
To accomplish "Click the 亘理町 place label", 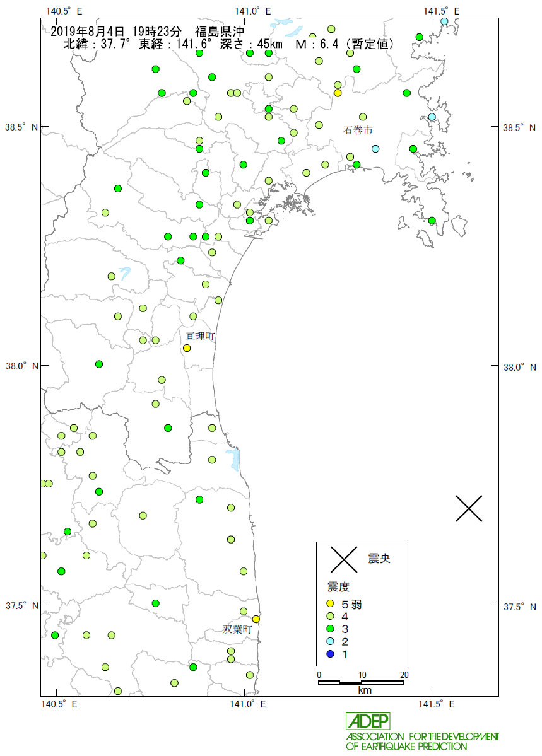I will (200, 336).
